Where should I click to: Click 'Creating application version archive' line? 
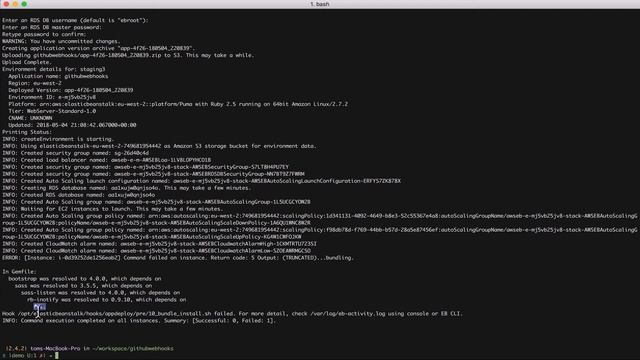tap(98, 48)
